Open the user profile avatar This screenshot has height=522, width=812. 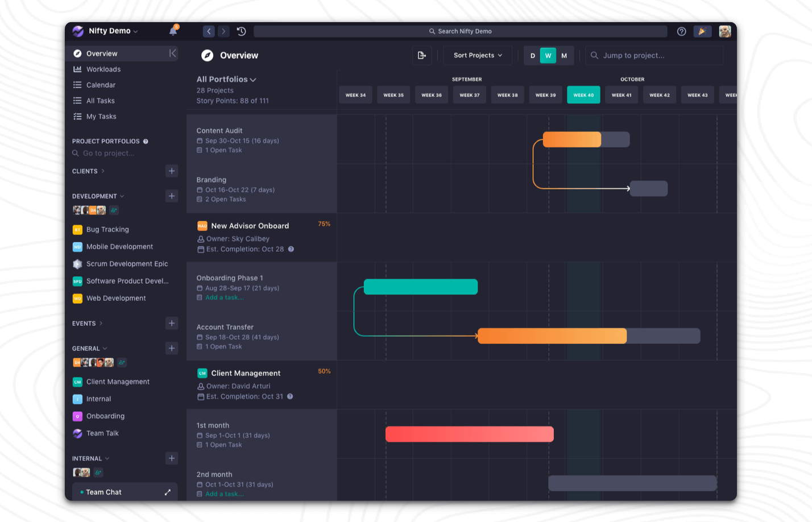pos(724,31)
